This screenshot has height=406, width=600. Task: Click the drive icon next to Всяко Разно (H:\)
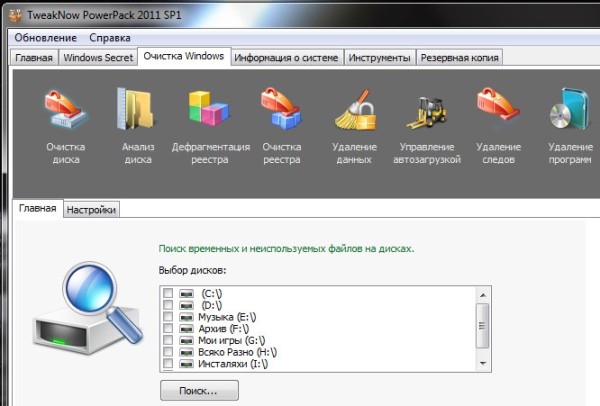(x=186, y=352)
